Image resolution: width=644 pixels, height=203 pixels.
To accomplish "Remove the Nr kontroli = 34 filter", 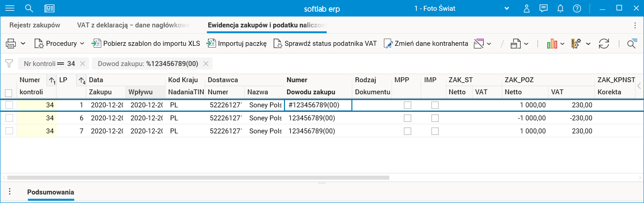I will 82,64.
